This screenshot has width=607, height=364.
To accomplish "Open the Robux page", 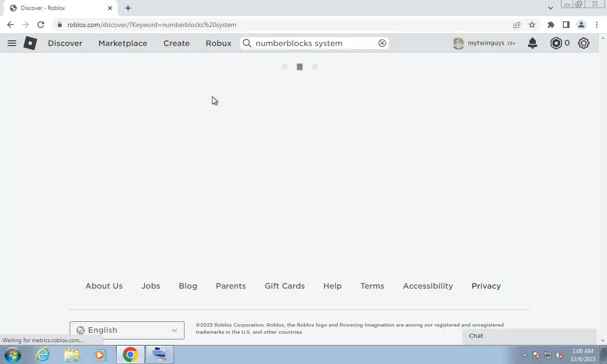I will coord(219,43).
